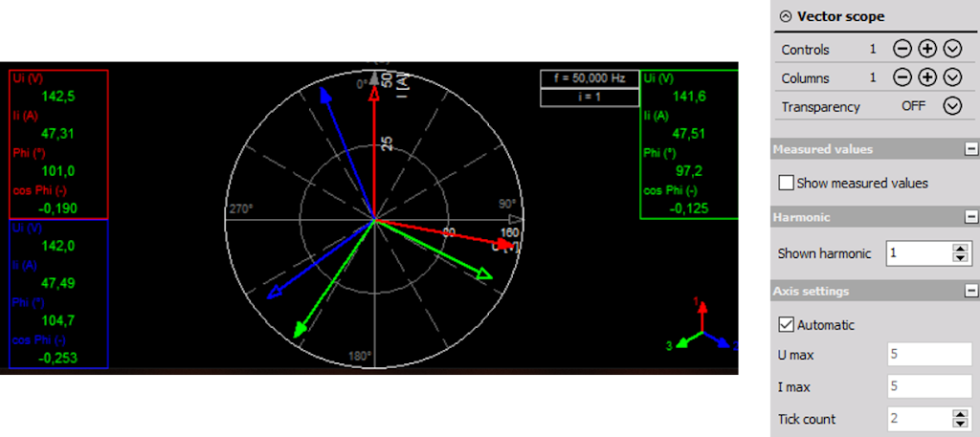Click the U max input field
This screenshot has height=437, width=980.
929,354
